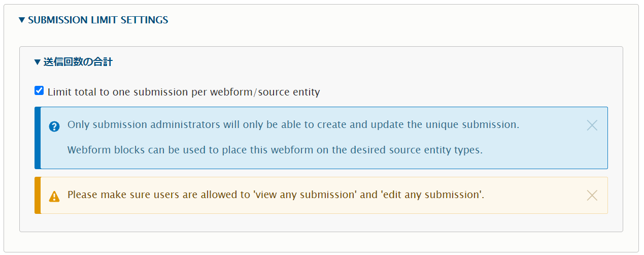Image resolution: width=644 pixels, height=255 pixels.
Task: Collapse the Submission Limit Settings disclosure triangle
Action: tap(21, 20)
